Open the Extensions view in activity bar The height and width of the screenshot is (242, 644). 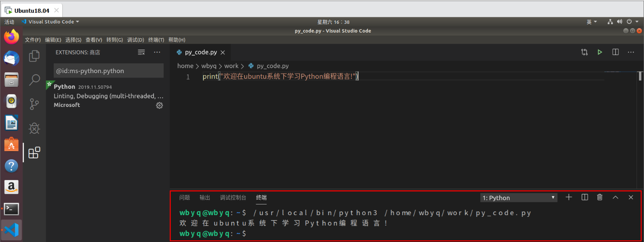click(34, 153)
